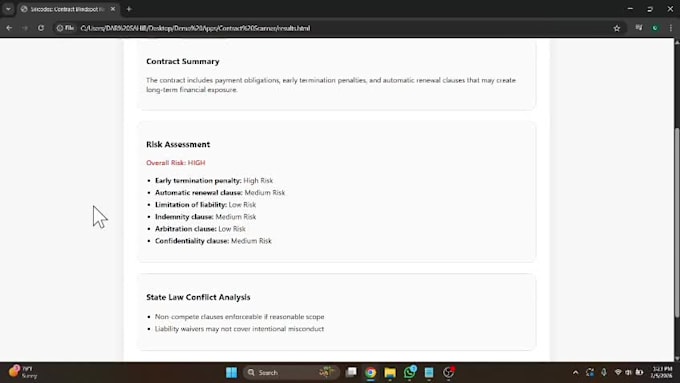Click the contract summary paragraph text
This screenshot has width=680, height=383.
(x=331, y=85)
